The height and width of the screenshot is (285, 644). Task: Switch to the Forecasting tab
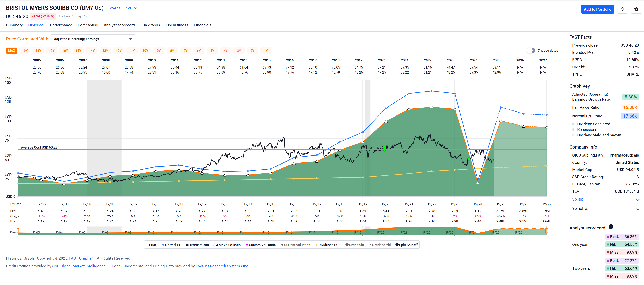click(88, 25)
